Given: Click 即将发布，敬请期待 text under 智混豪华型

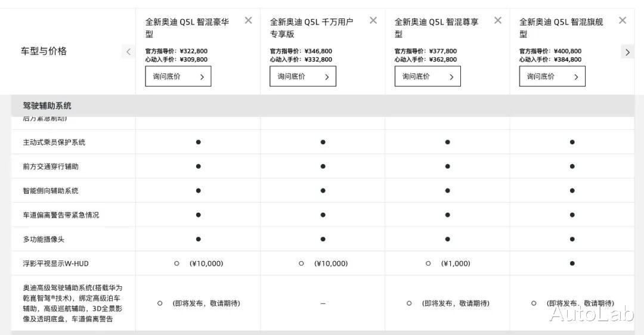Looking at the screenshot, I should click(206, 303).
